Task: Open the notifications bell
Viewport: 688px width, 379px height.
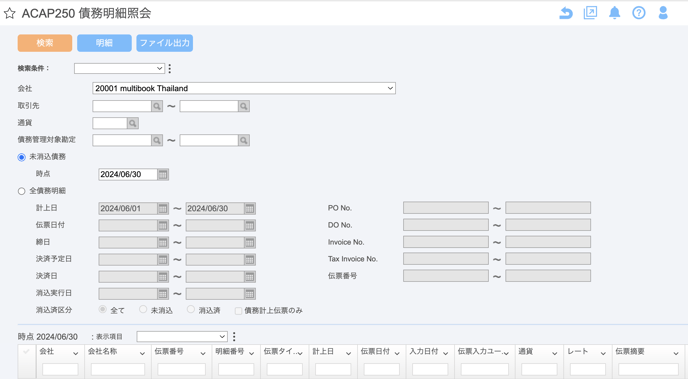Action: tap(615, 13)
